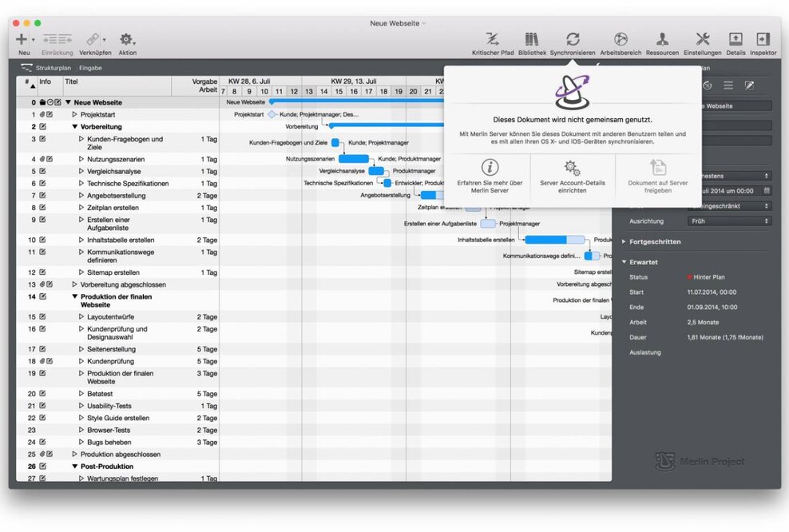Click the Aktion gear icon

pyautogui.click(x=126, y=39)
